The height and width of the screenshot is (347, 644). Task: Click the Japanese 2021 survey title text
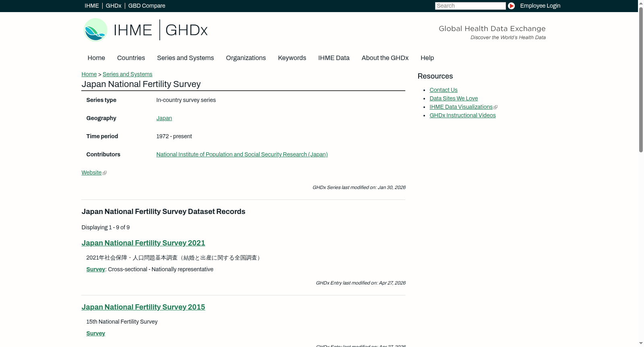click(x=174, y=258)
